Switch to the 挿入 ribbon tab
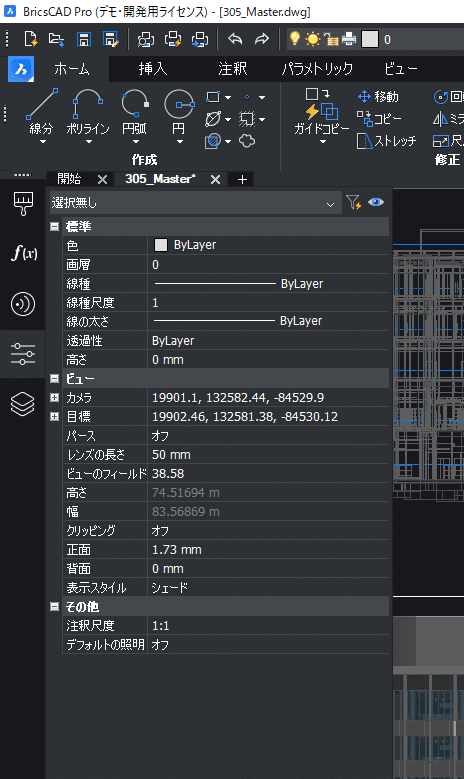Image resolution: width=464 pixels, height=779 pixels. click(x=153, y=69)
